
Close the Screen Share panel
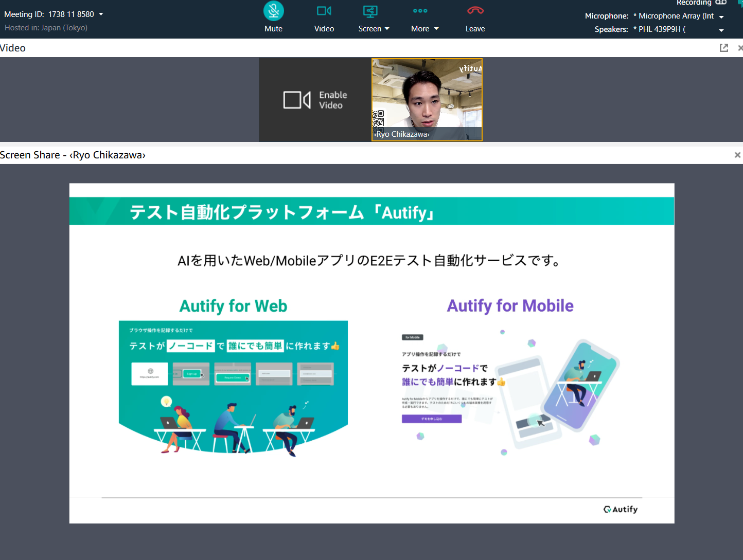737,155
